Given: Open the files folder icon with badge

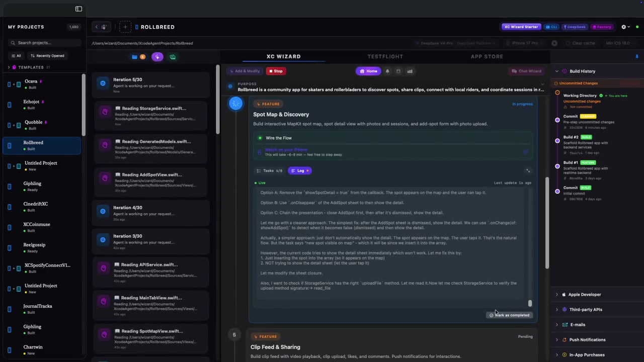Looking at the screenshot, I should pos(138,57).
